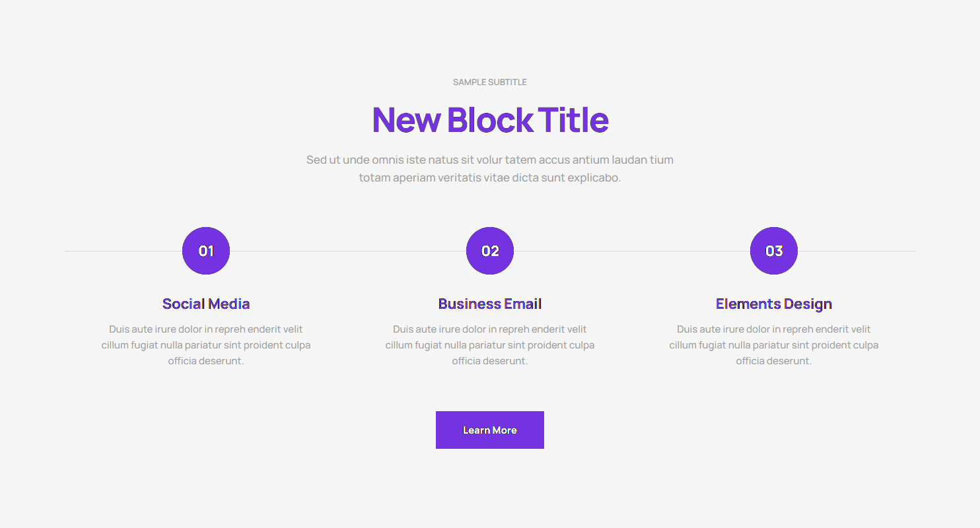Viewport: 980px width, 528px height.
Task: Click the 03 step circle
Action: coord(774,251)
